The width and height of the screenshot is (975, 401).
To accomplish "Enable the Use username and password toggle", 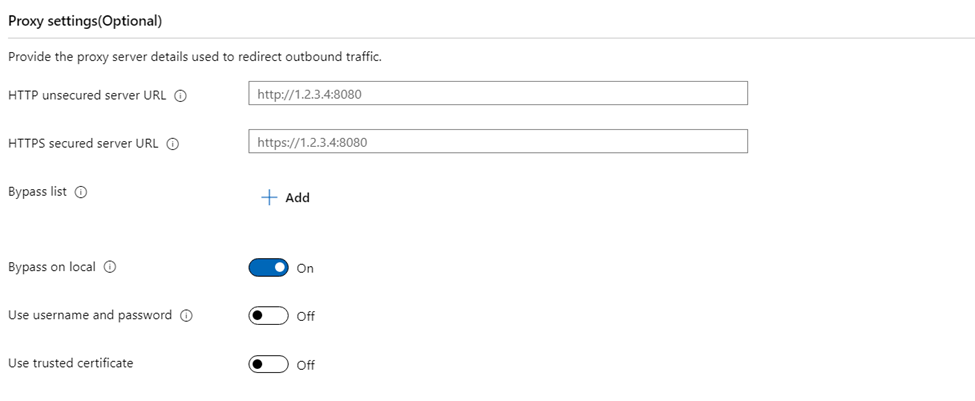I will [x=269, y=316].
